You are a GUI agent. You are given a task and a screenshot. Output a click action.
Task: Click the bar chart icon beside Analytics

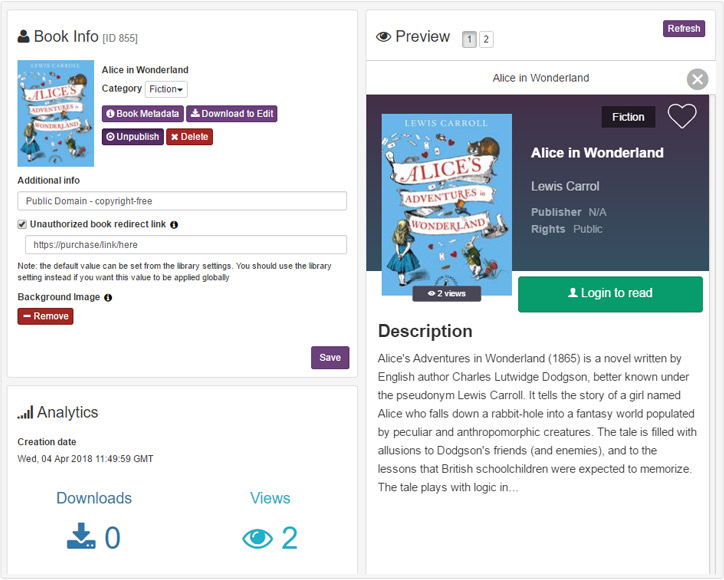tap(25, 412)
